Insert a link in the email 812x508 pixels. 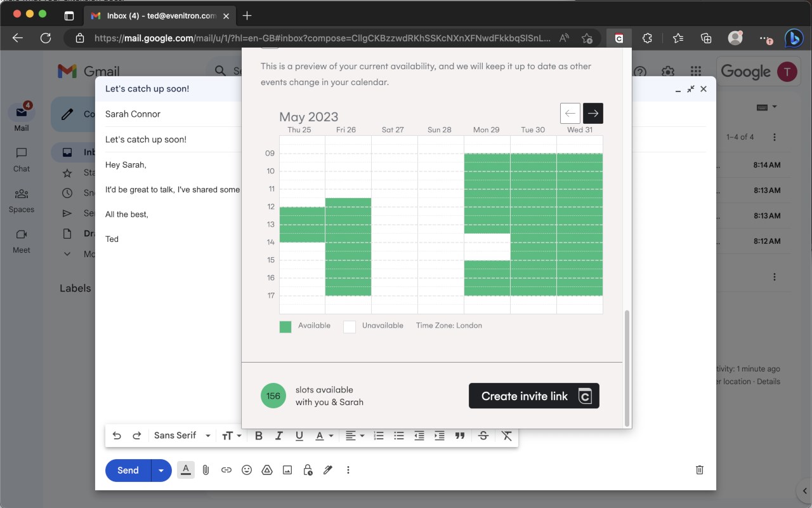click(x=226, y=470)
